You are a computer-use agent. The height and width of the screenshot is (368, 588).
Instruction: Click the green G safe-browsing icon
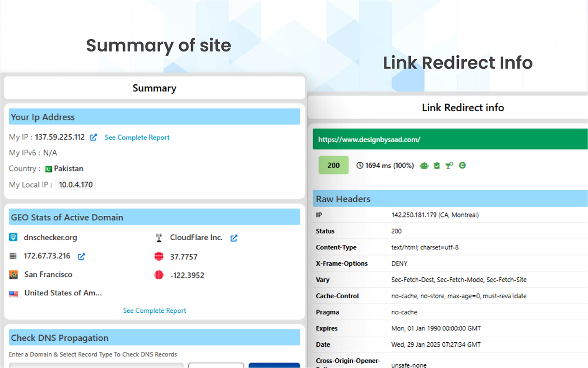click(462, 165)
